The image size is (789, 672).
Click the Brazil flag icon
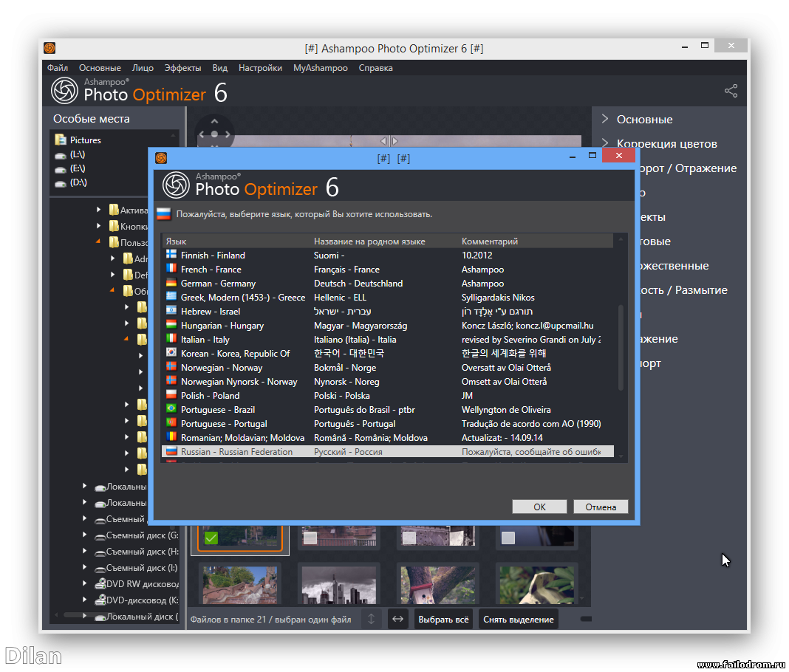coord(171,409)
